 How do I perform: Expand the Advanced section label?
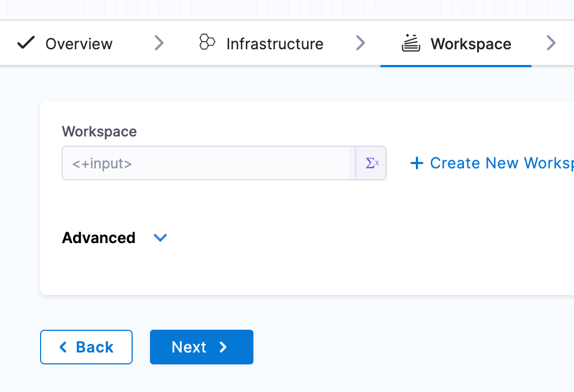tap(99, 238)
